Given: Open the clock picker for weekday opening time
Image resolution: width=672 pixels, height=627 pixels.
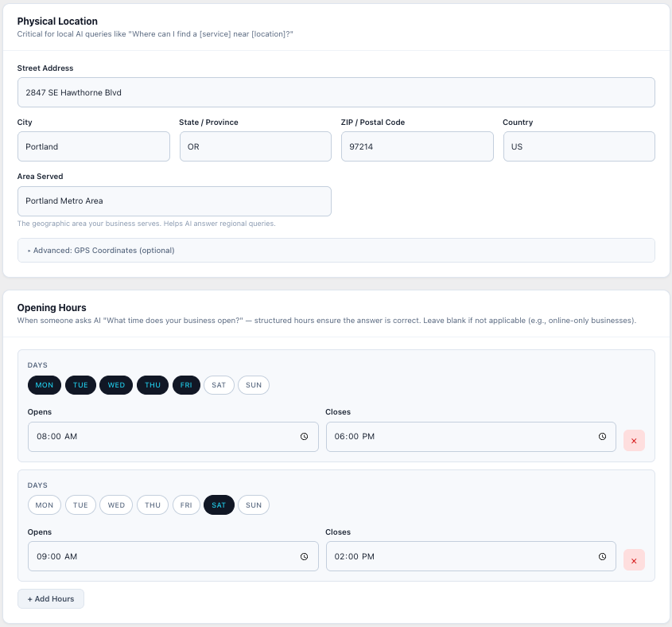Looking at the screenshot, I should [x=304, y=436].
